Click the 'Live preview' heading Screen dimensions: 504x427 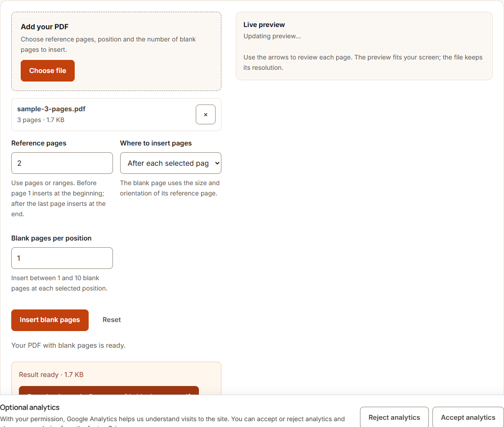[264, 25]
